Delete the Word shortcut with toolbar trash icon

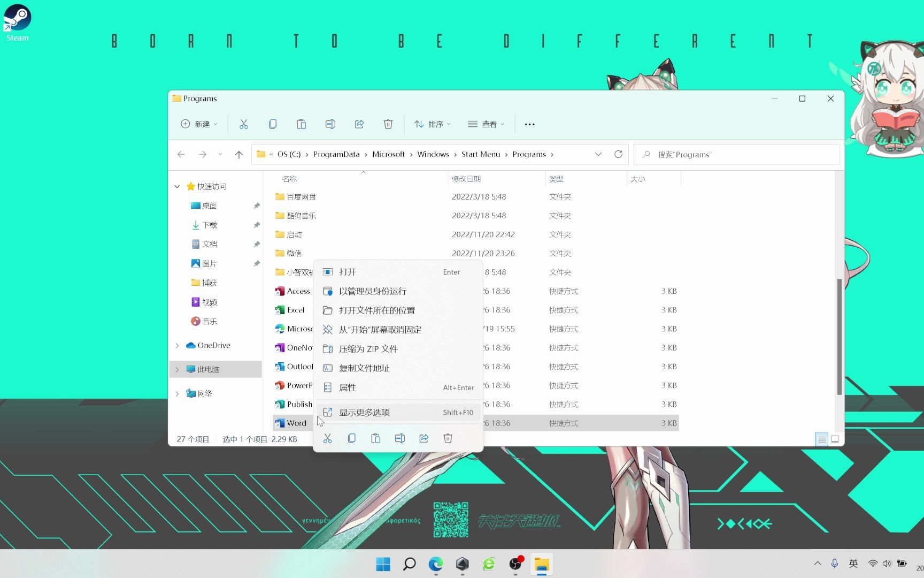pos(388,124)
